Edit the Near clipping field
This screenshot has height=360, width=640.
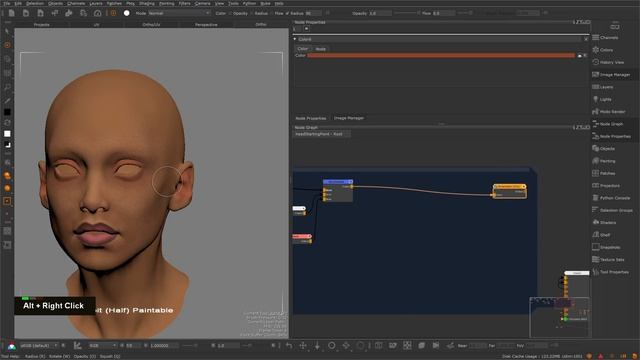tap(478, 346)
